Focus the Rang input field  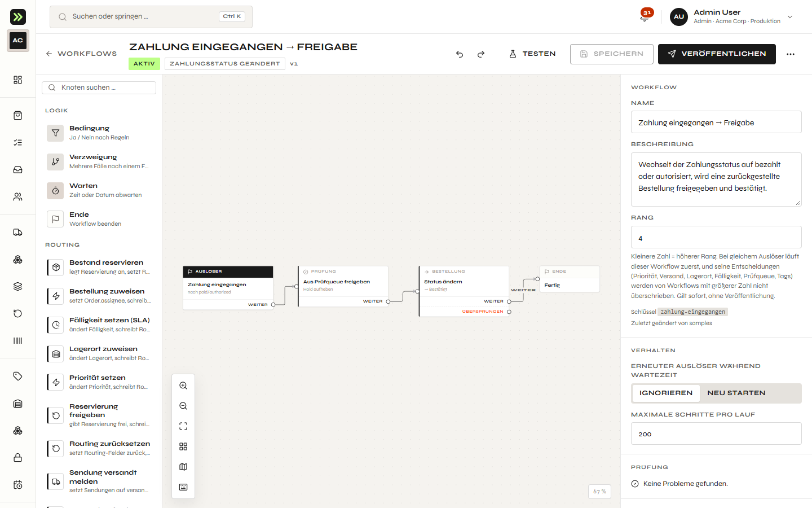coord(716,238)
